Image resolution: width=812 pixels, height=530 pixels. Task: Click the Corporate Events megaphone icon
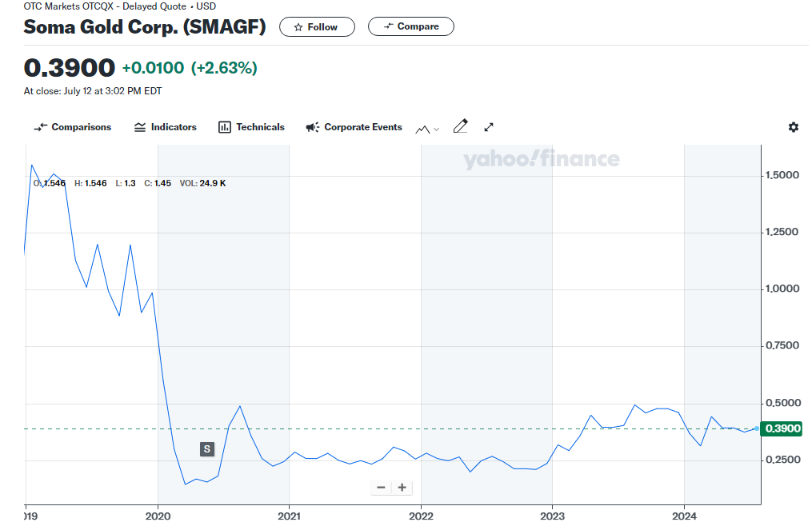(x=312, y=127)
